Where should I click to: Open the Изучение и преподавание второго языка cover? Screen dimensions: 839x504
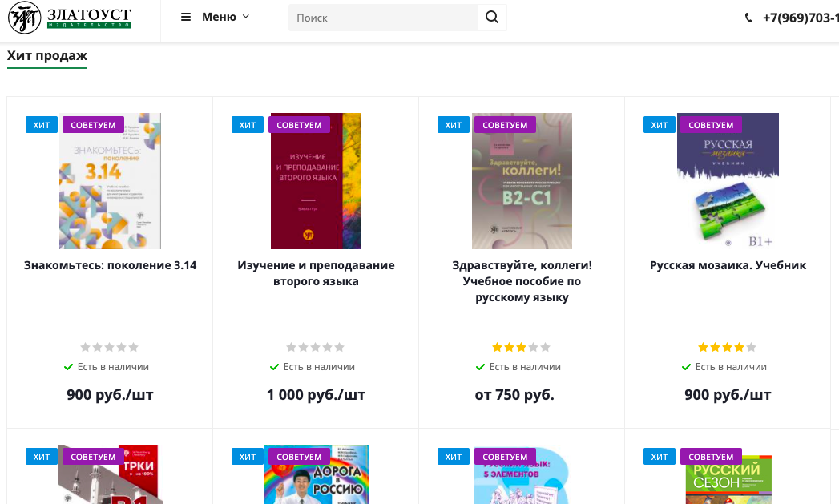(316, 181)
